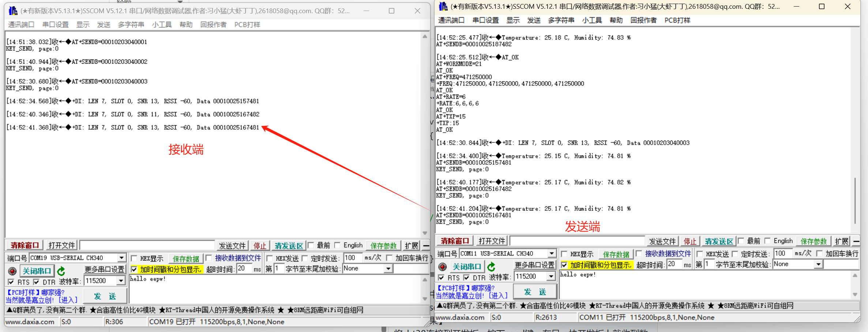Collapse the panel with the dash button beside 扩展 in COM19 window
Image resolution: width=868 pixels, height=332 pixels.
(x=426, y=245)
